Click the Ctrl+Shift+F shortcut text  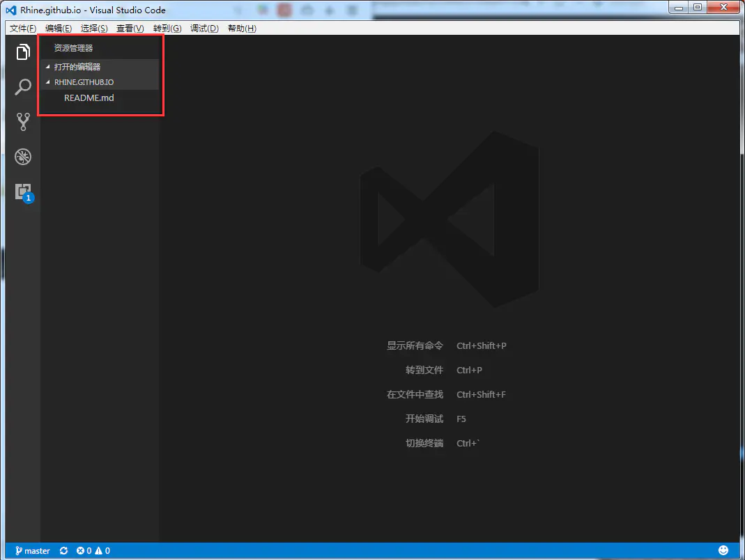[481, 394]
